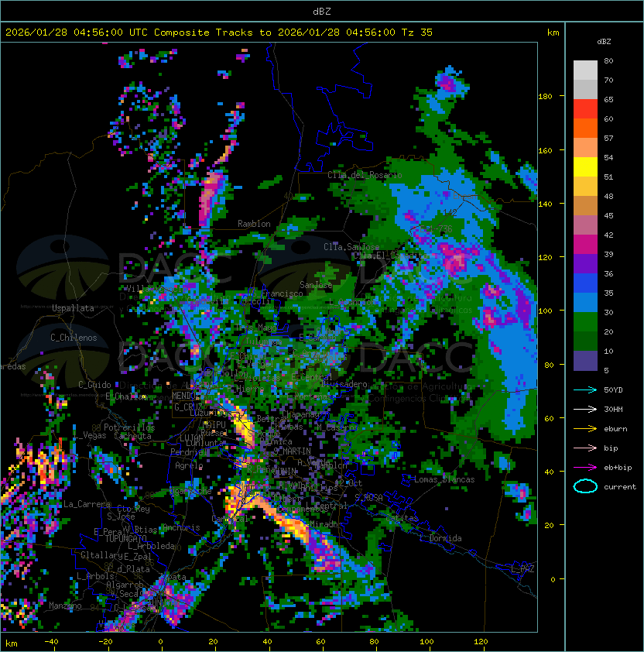644x652 pixels.
Task: Pick the light blue swatch between 35 and 30
Action: click(585, 302)
